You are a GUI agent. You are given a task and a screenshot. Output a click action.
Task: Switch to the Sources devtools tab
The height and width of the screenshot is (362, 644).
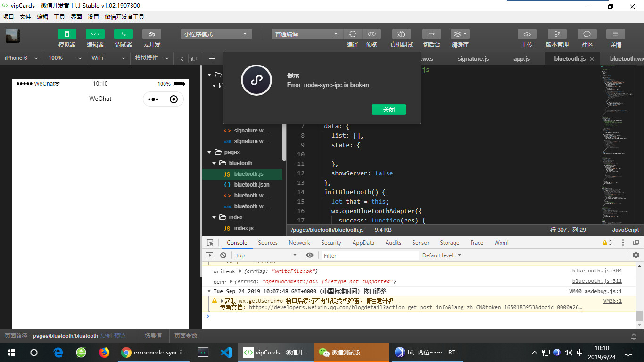click(268, 243)
